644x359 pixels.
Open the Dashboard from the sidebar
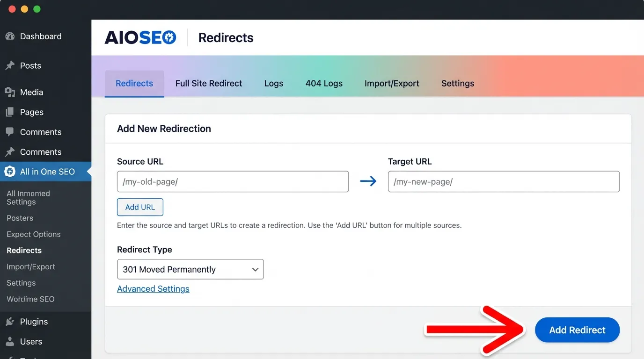tap(10, 36)
